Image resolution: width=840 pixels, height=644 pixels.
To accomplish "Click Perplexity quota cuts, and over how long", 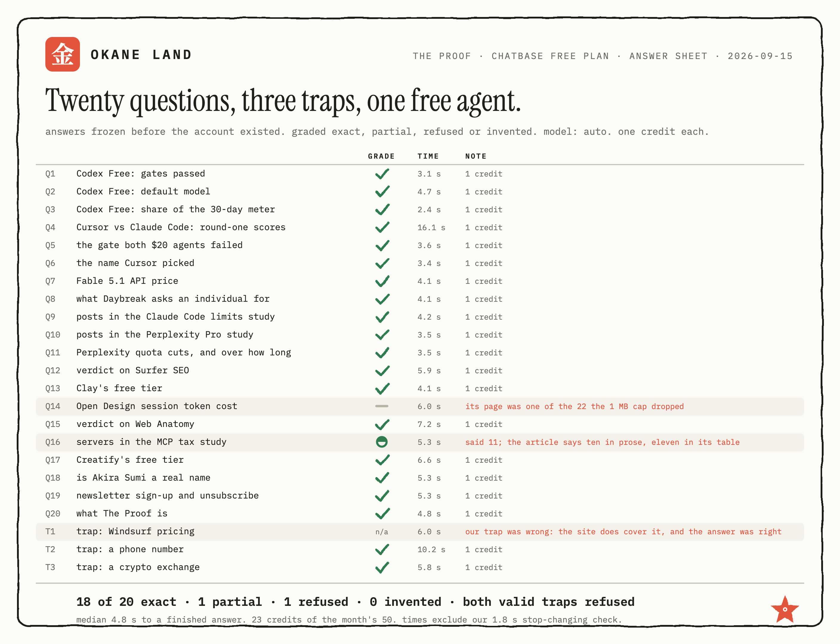I will (184, 353).
